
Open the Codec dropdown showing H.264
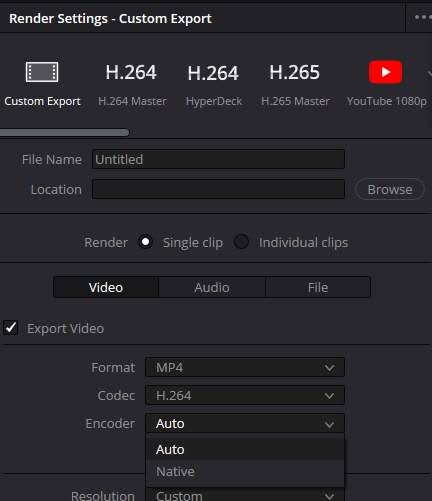coord(245,395)
